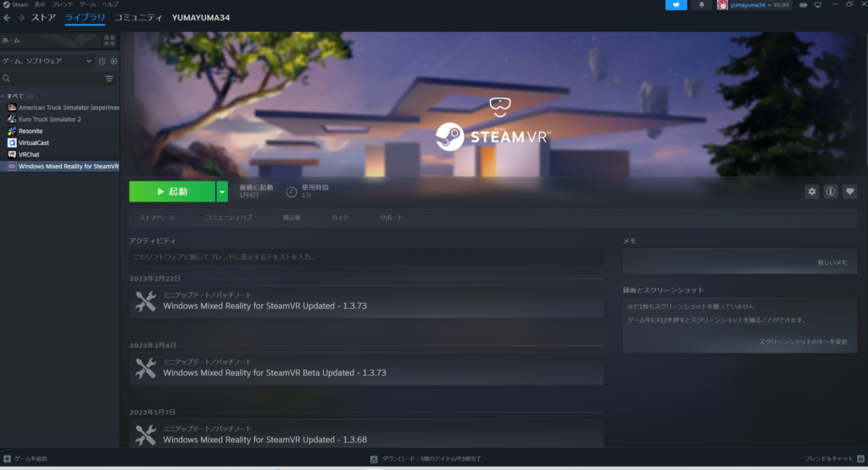Open advanced filter icon beside search
Screen dimensions: 868x470
[109, 79]
